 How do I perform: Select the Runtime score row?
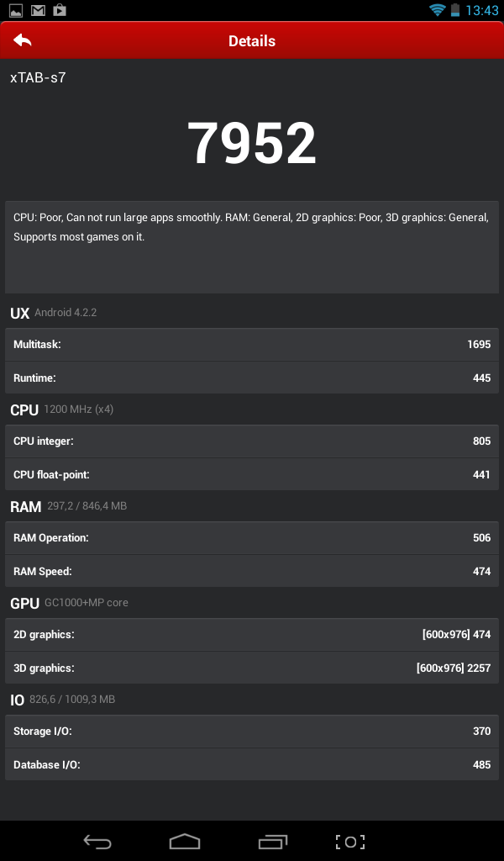252,378
